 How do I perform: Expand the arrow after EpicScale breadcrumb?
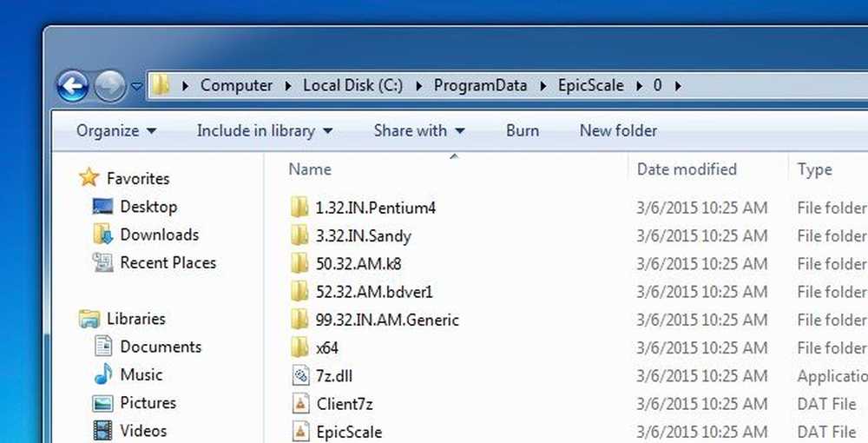640,86
